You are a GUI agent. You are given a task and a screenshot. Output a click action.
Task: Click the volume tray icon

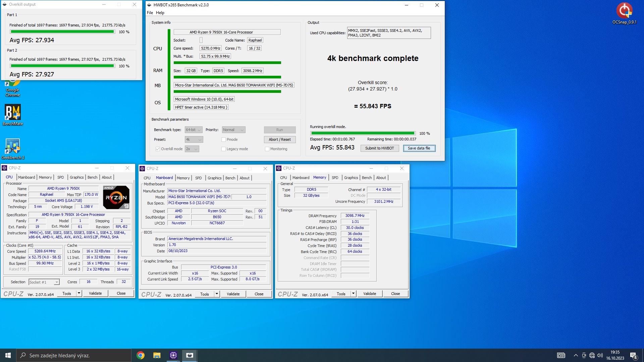tap(600, 355)
